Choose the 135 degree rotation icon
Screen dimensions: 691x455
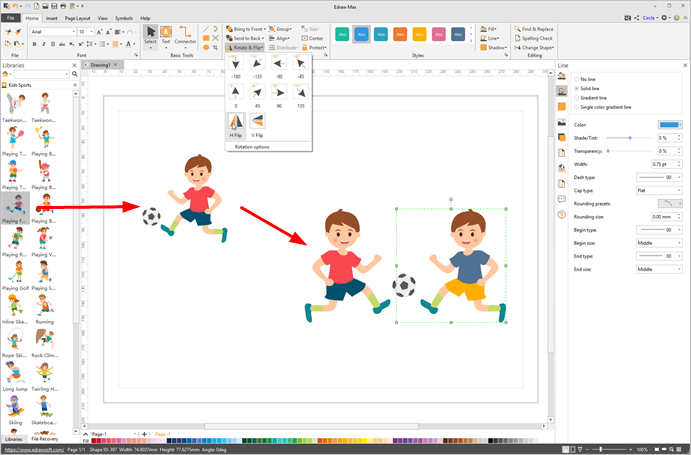[301, 92]
